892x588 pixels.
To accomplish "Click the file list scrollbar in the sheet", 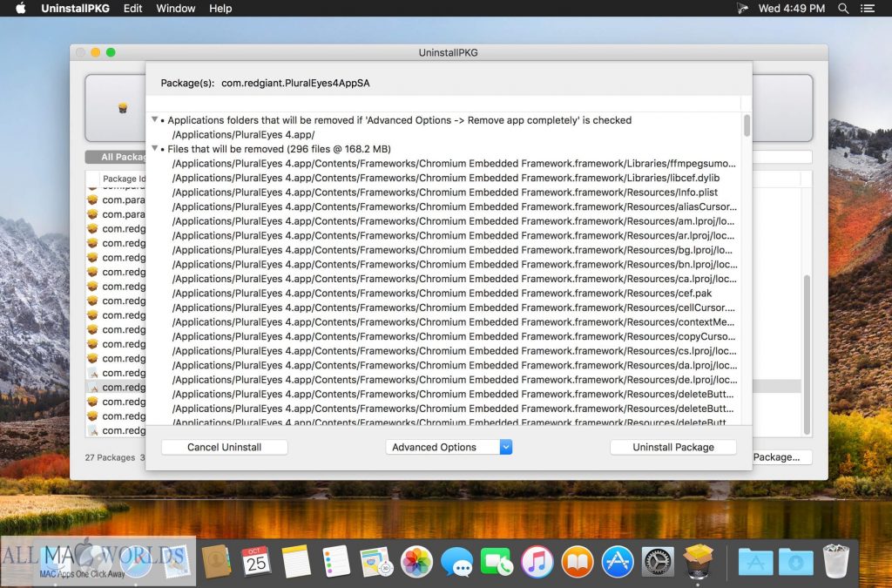I will click(x=747, y=125).
